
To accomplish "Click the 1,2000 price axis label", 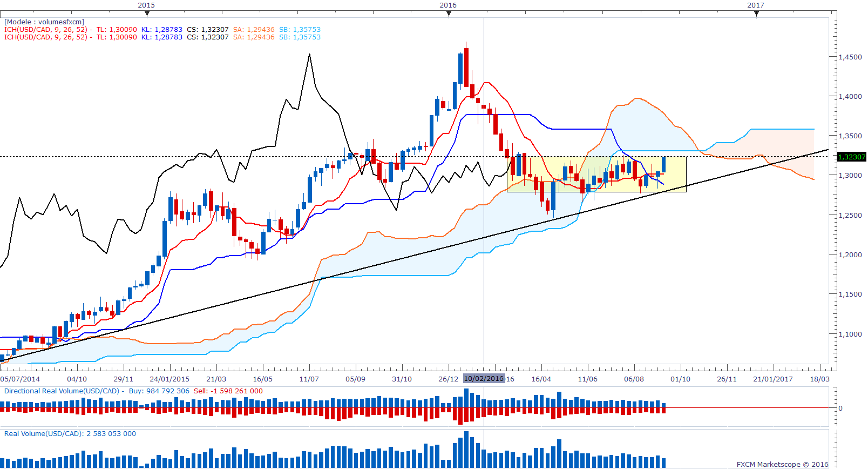I will 850,255.
